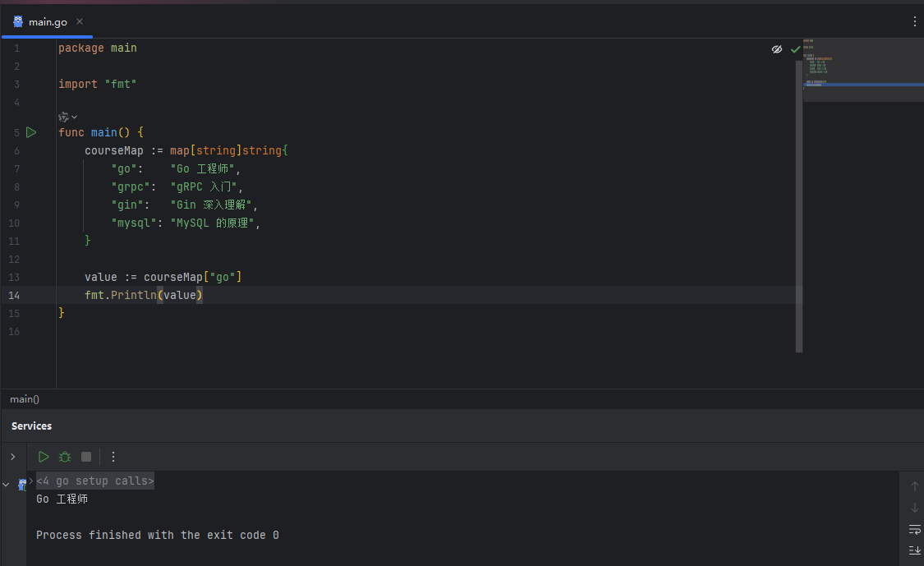Viewport: 924px width, 566px height.
Task: Stop the process with the square stop button
Action: coord(86,457)
